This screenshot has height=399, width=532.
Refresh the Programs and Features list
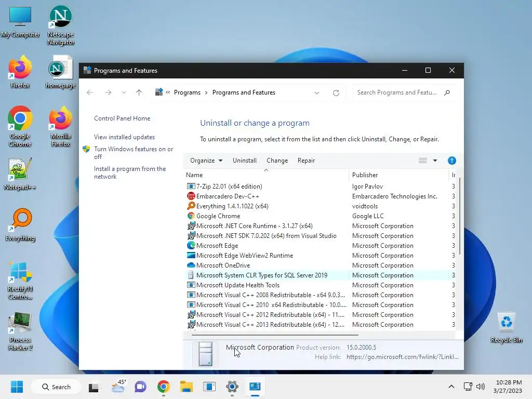[336, 92]
